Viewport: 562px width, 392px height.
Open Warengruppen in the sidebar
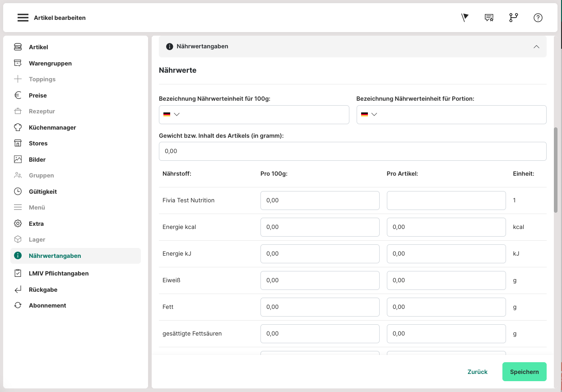point(50,63)
